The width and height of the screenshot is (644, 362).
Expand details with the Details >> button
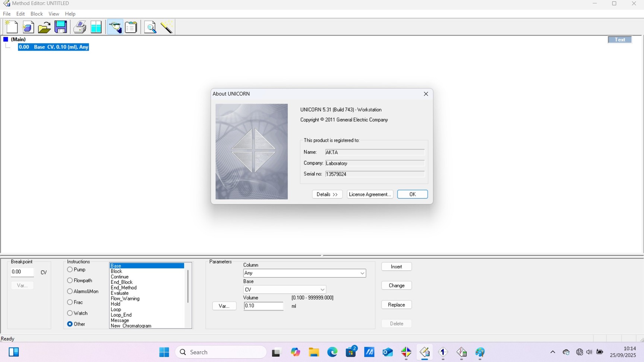click(x=327, y=194)
